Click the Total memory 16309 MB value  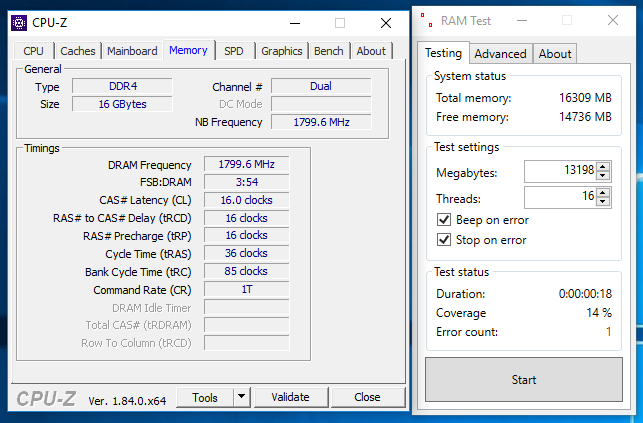(x=585, y=98)
